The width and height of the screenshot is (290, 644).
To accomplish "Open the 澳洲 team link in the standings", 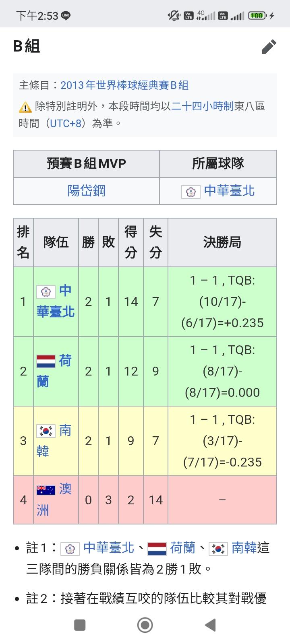I will coord(65,489).
